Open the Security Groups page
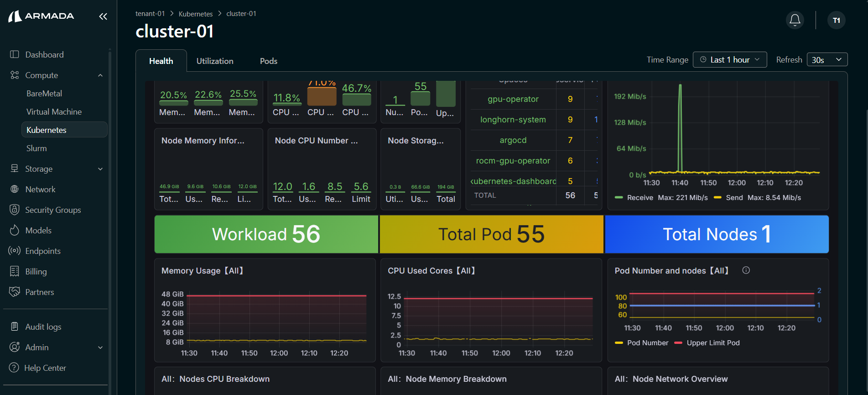 coord(53,210)
